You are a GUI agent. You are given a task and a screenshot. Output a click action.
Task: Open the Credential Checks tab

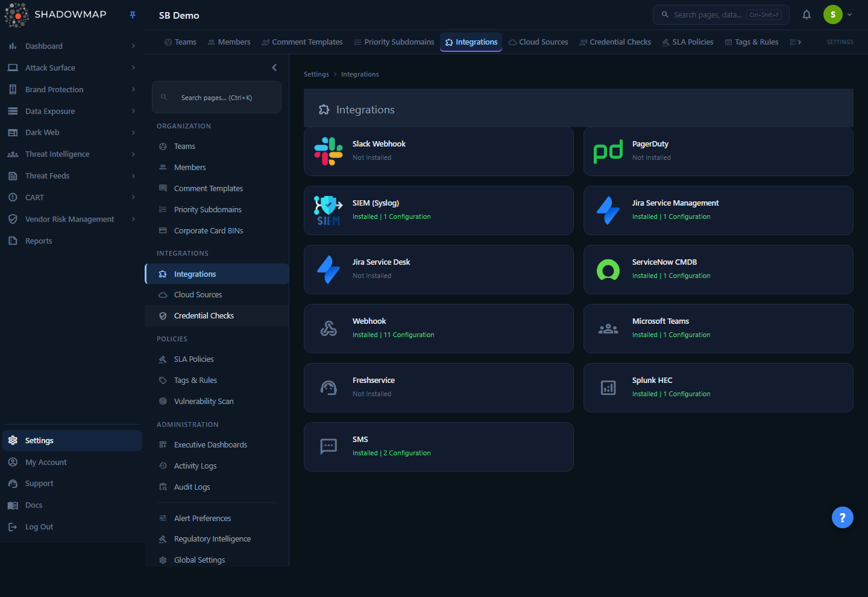pos(615,42)
